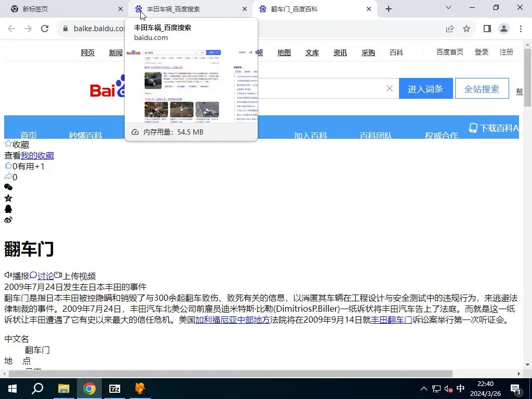The image size is (532, 399).
Task: Open the 资讯 navigation link
Action: tap(340, 52)
